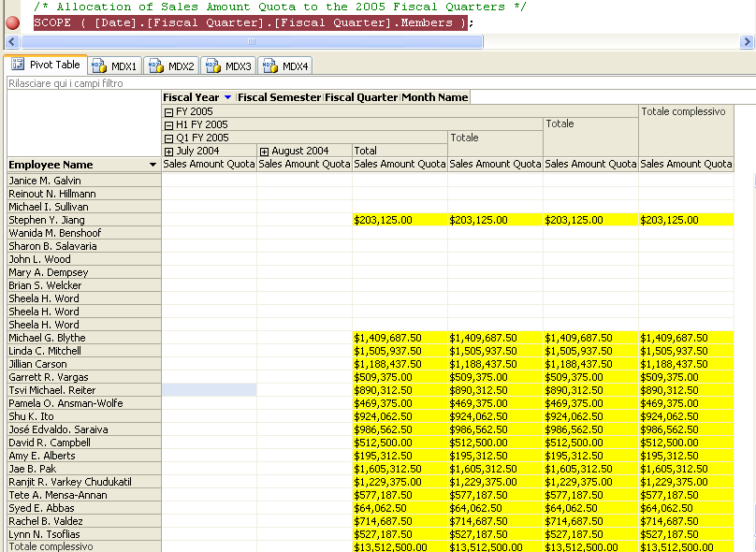756x552 pixels.
Task: Collapse the FY 2005 row
Action: (x=168, y=111)
